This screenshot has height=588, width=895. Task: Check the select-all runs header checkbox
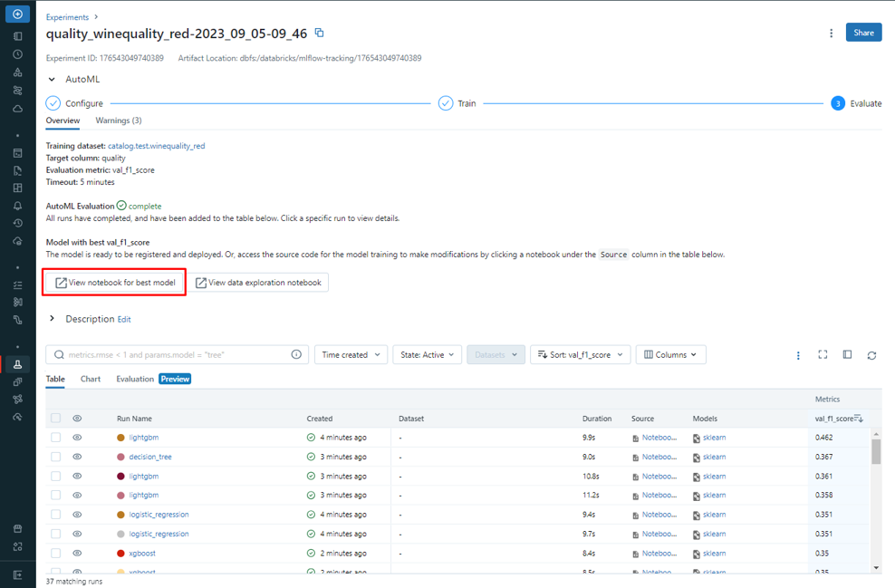pos(56,419)
